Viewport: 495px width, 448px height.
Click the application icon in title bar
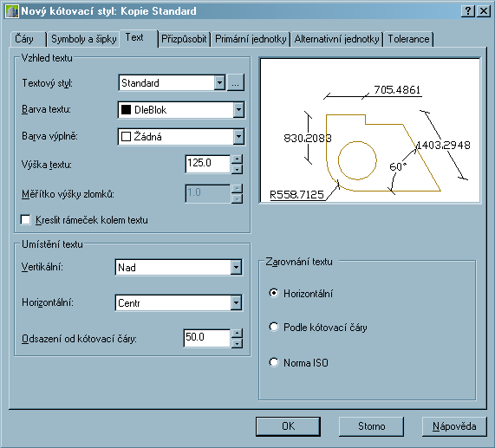click(x=12, y=11)
